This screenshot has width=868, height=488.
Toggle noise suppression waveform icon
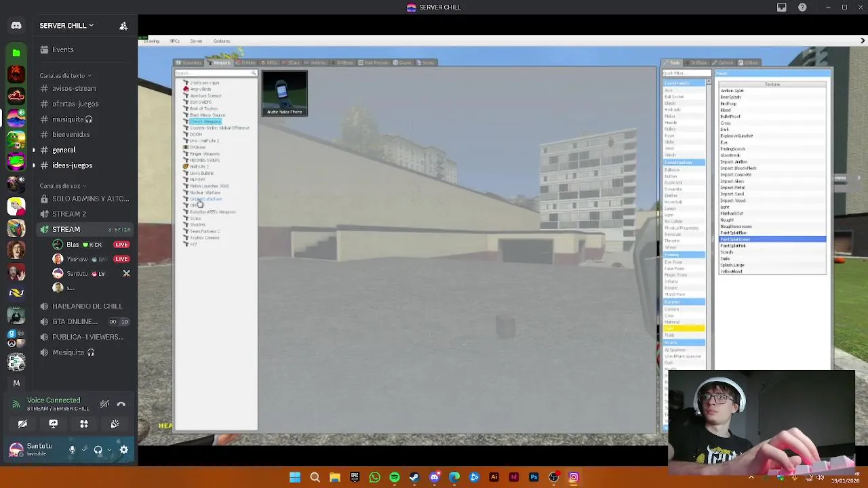point(104,404)
